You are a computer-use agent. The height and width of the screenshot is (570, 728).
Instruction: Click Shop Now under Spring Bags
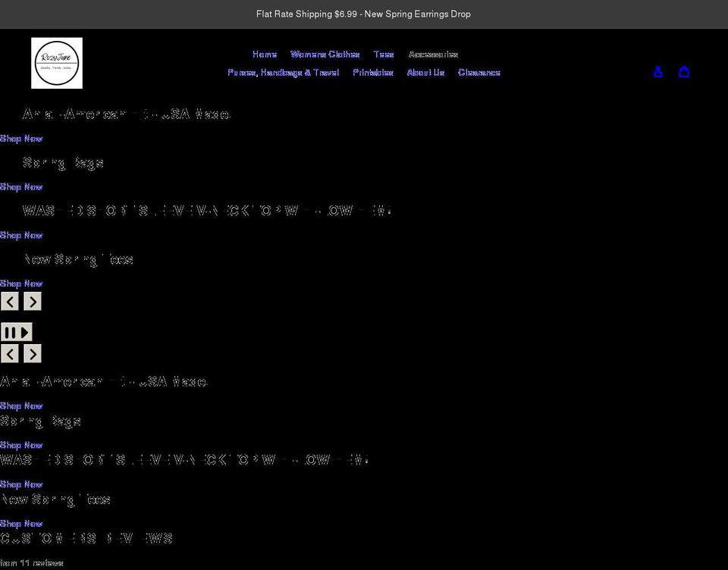coord(20,186)
